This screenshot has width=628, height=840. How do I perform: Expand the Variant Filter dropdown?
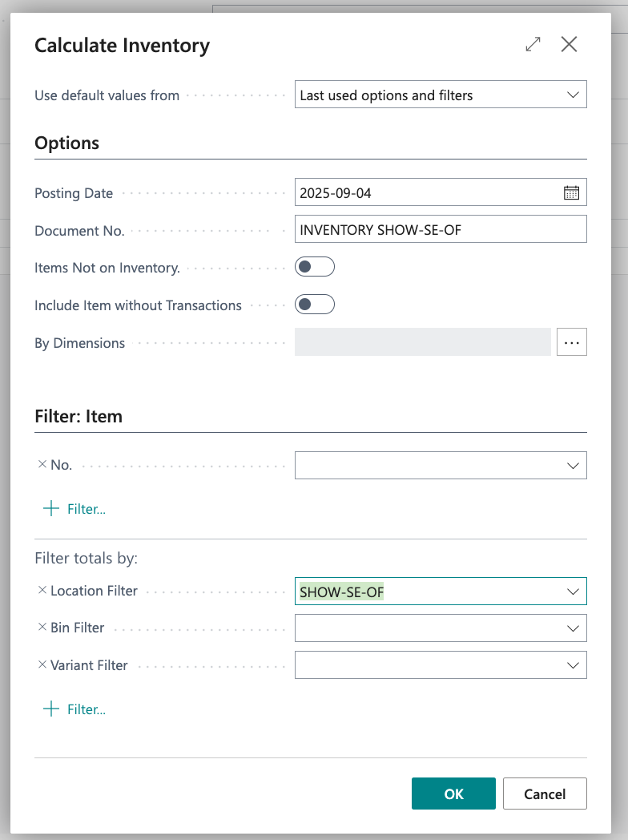tap(573, 665)
